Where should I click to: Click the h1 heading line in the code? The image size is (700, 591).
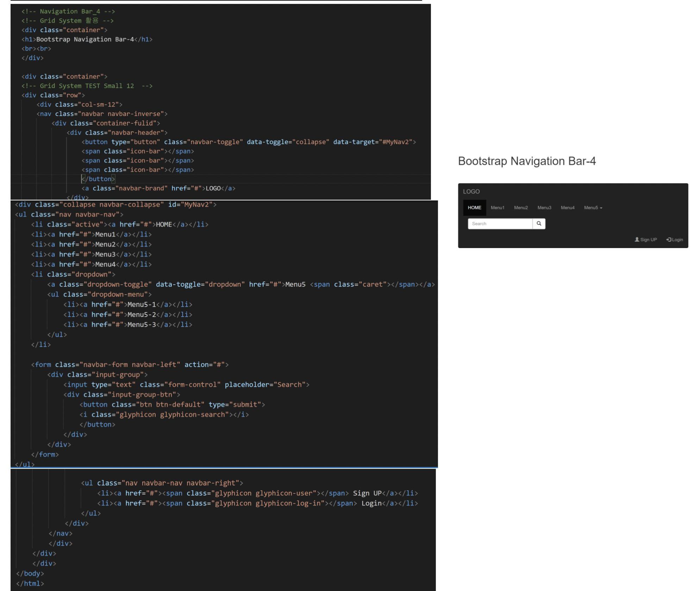87,39
